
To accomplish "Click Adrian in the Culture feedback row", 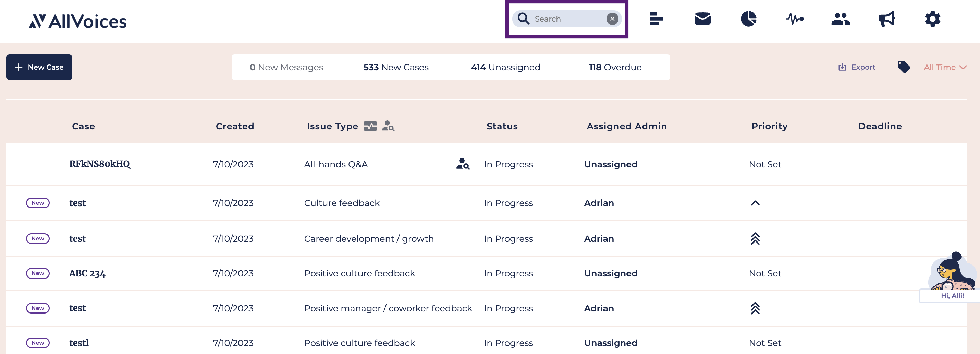I will pyautogui.click(x=599, y=203).
